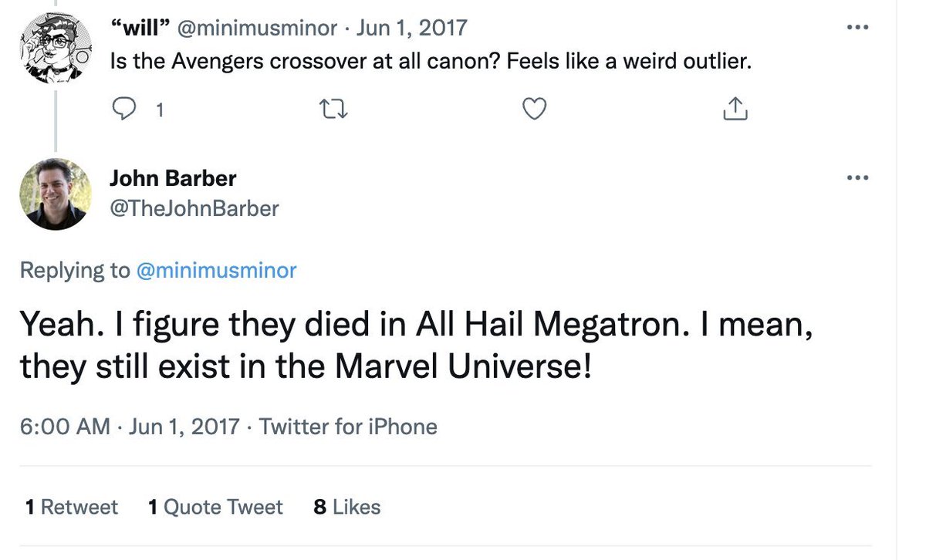The width and height of the screenshot is (926, 560).
Task: Visit the @TheJohnBarber handle
Action: 194,208
